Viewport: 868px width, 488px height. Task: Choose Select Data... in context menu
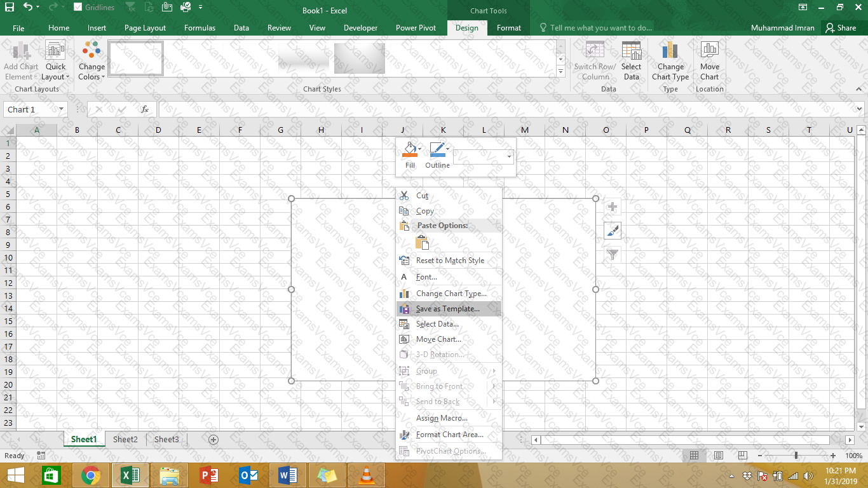click(449, 324)
